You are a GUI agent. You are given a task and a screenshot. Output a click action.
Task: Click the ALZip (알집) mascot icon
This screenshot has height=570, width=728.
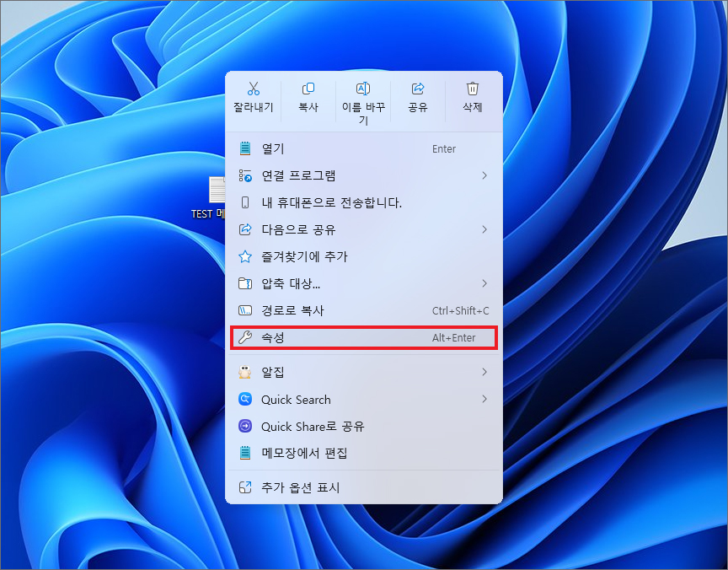[x=244, y=372]
